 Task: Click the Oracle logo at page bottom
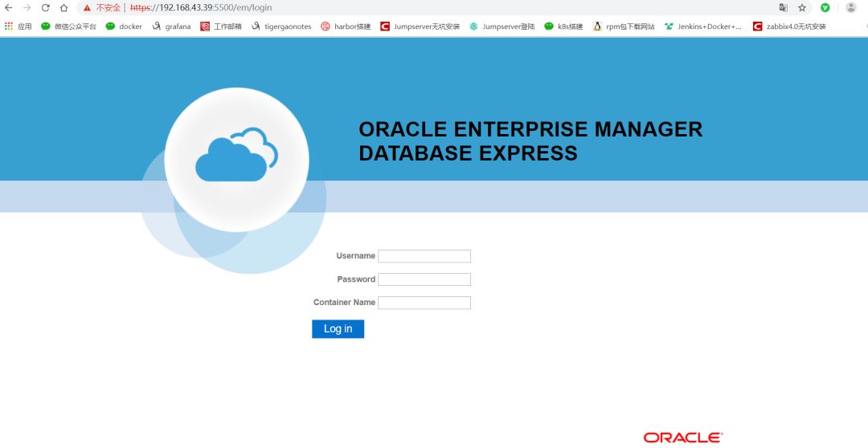[683, 438]
